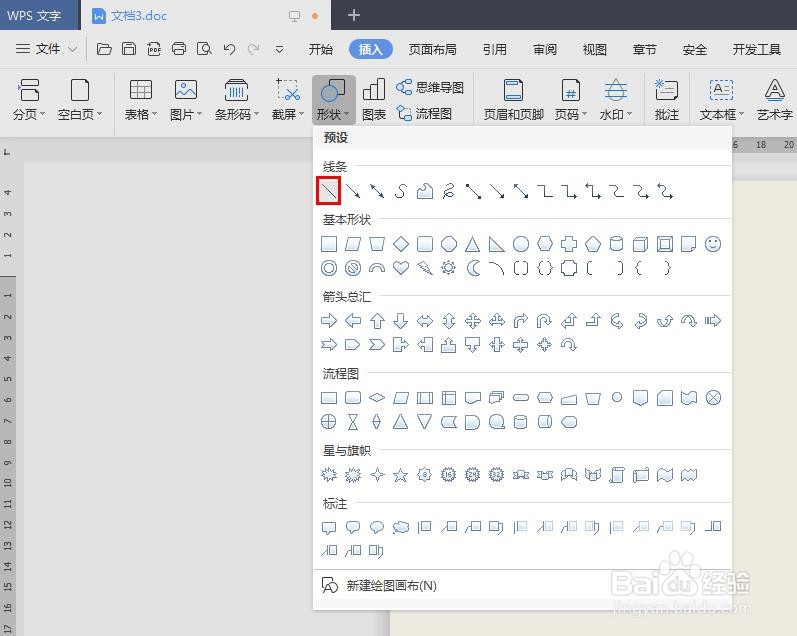The width and height of the screenshot is (797, 636).
Task: Collapse the 形状 dropdown button
Action: coord(333,100)
